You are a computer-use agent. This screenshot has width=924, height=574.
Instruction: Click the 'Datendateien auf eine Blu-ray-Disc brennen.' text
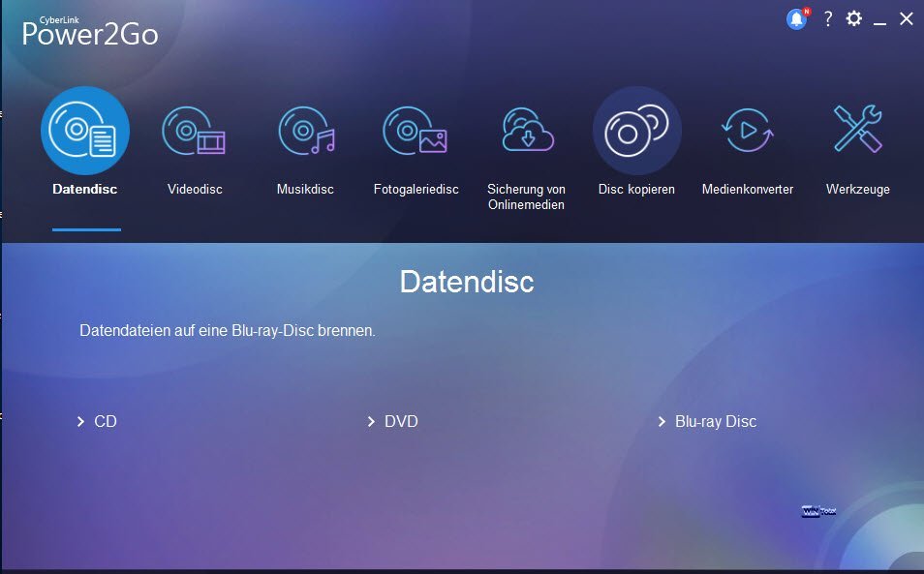pos(228,330)
